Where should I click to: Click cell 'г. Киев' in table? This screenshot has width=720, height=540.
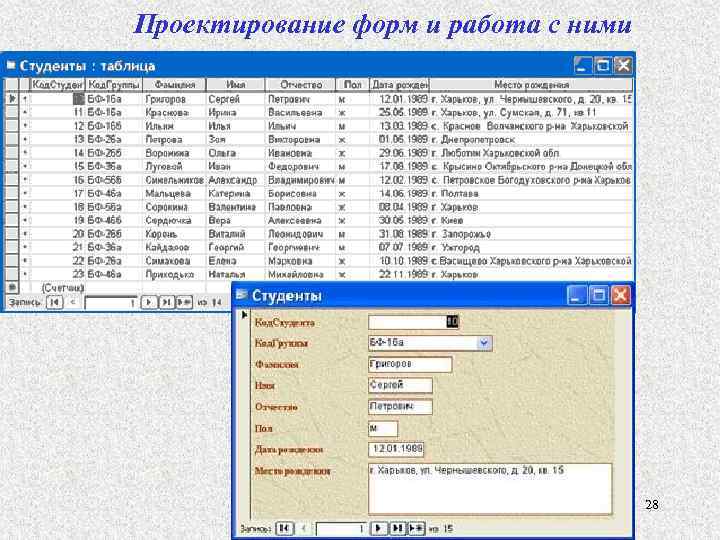pyautogui.click(x=531, y=220)
